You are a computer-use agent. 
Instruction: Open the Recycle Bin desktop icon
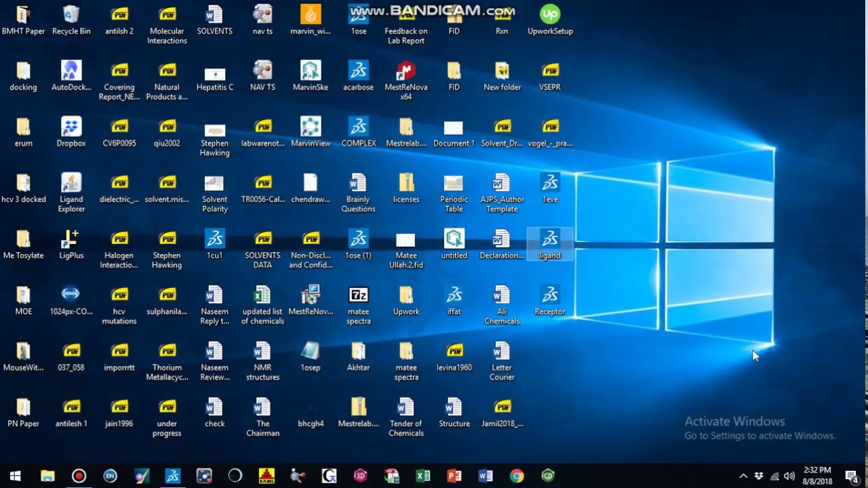(x=71, y=20)
